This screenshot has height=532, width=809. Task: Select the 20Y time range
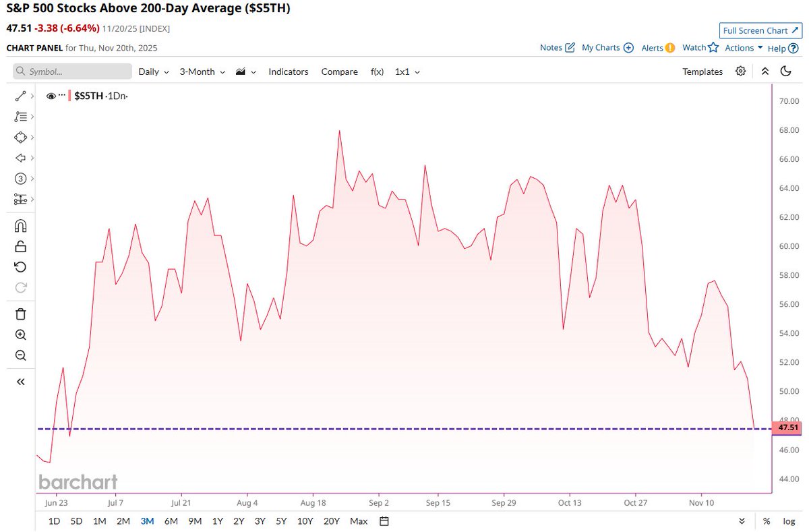(x=332, y=521)
